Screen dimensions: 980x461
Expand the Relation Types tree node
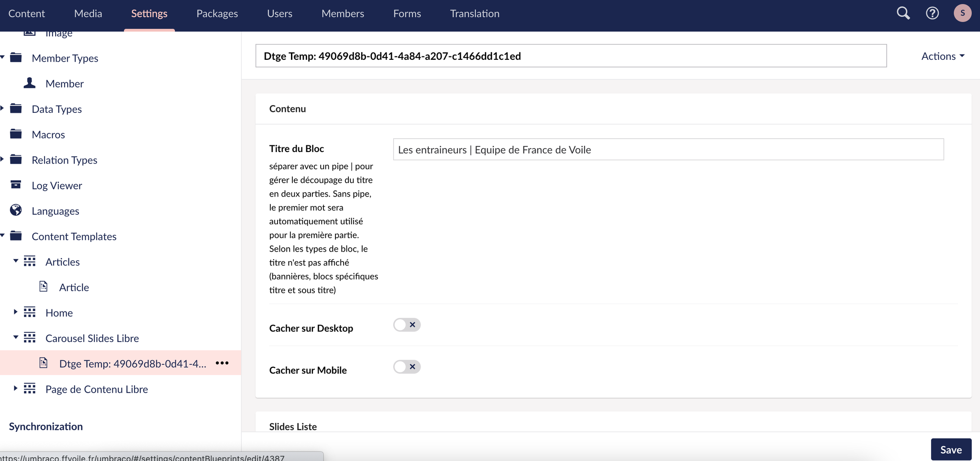click(2, 159)
